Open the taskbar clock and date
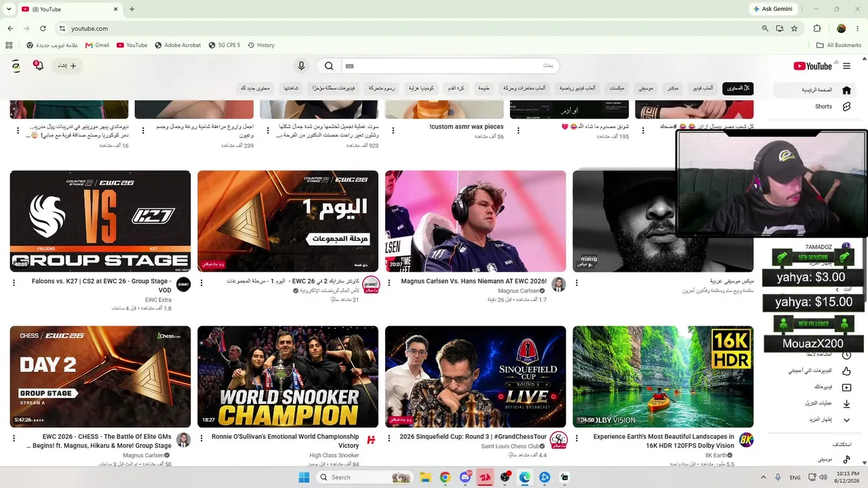 coord(848,477)
